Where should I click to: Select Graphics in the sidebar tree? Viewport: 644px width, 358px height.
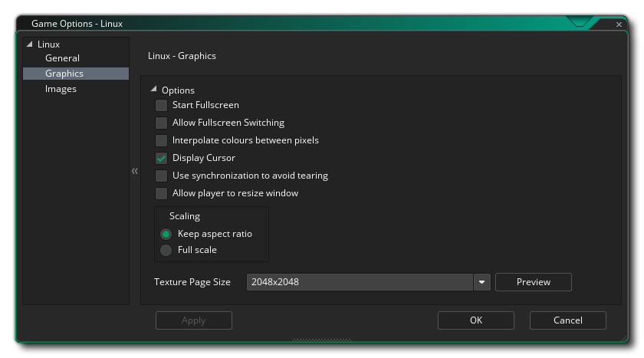[x=64, y=74]
